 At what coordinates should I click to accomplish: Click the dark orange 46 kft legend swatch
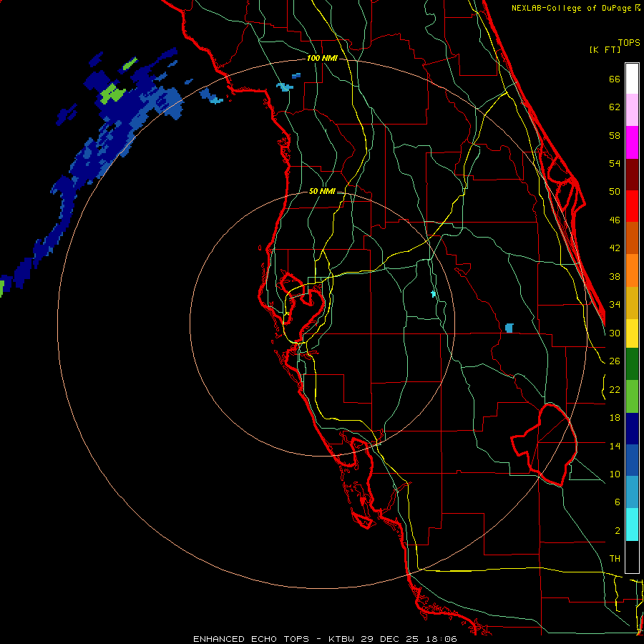tap(632, 238)
